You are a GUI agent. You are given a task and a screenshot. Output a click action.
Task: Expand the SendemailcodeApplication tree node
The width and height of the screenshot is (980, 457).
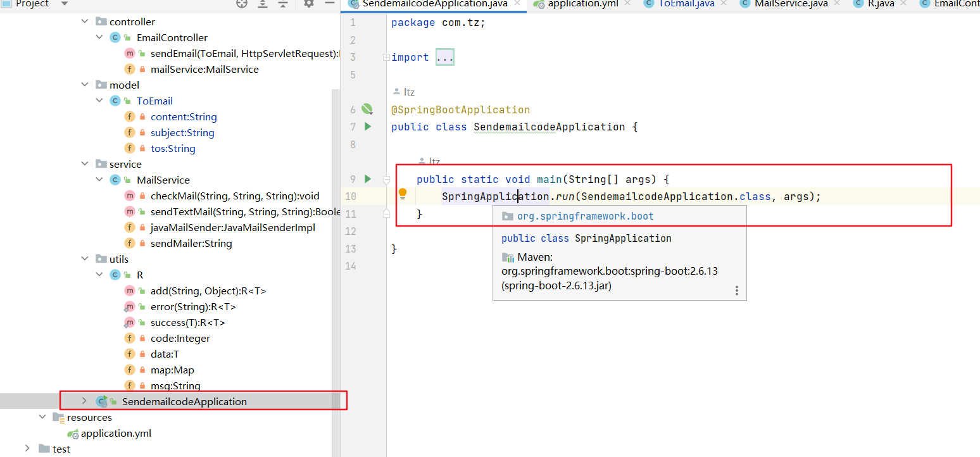point(85,401)
